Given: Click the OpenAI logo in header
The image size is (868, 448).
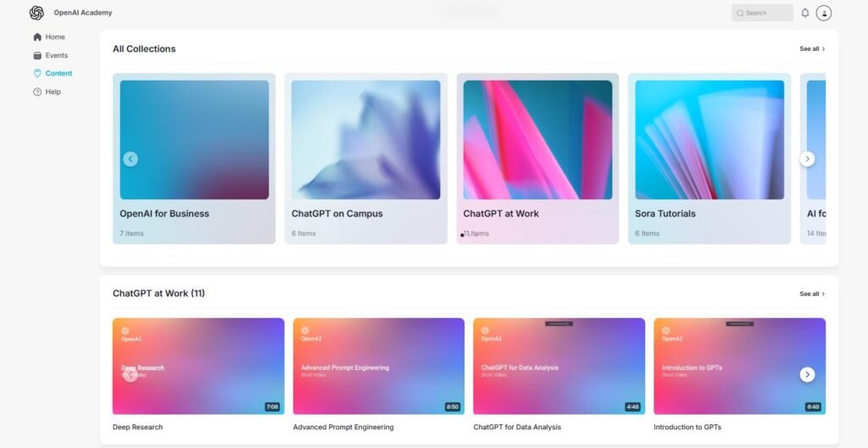Looking at the screenshot, I should (36, 13).
